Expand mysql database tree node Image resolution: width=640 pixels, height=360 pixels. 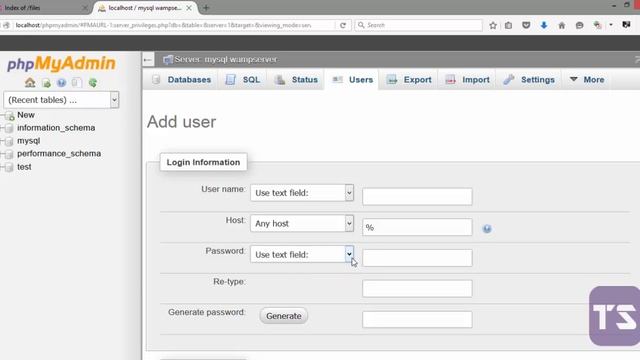(2, 141)
